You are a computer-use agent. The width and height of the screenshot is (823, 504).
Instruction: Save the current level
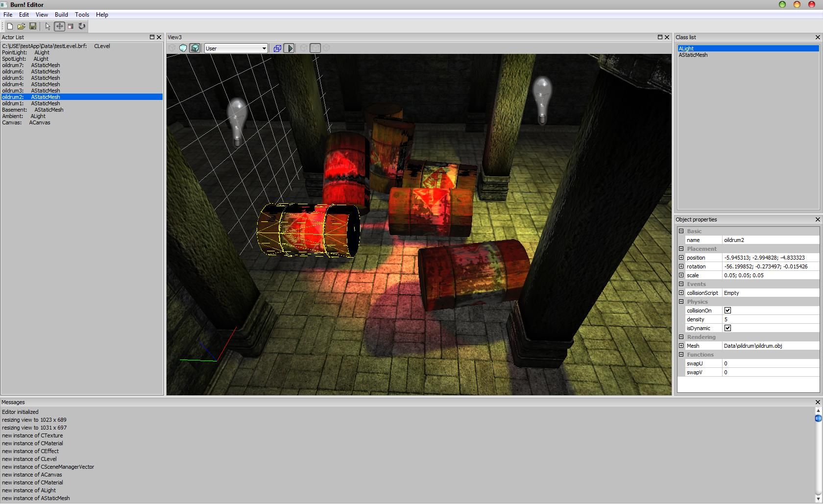click(33, 26)
